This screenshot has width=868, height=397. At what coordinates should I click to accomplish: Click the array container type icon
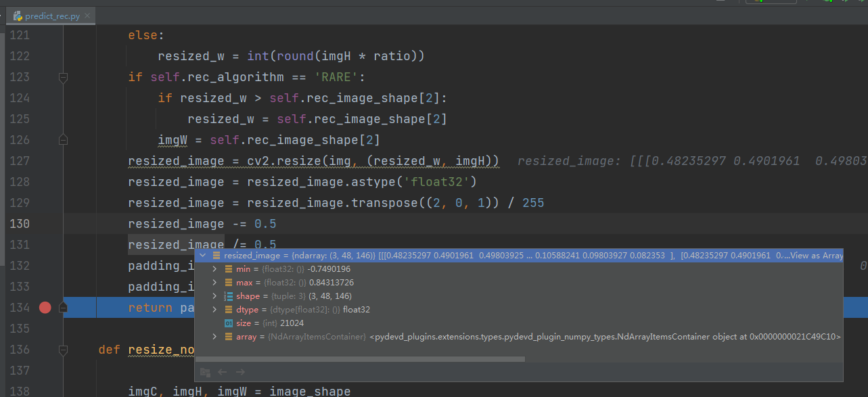pyautogui.click(x=228, y=336)
